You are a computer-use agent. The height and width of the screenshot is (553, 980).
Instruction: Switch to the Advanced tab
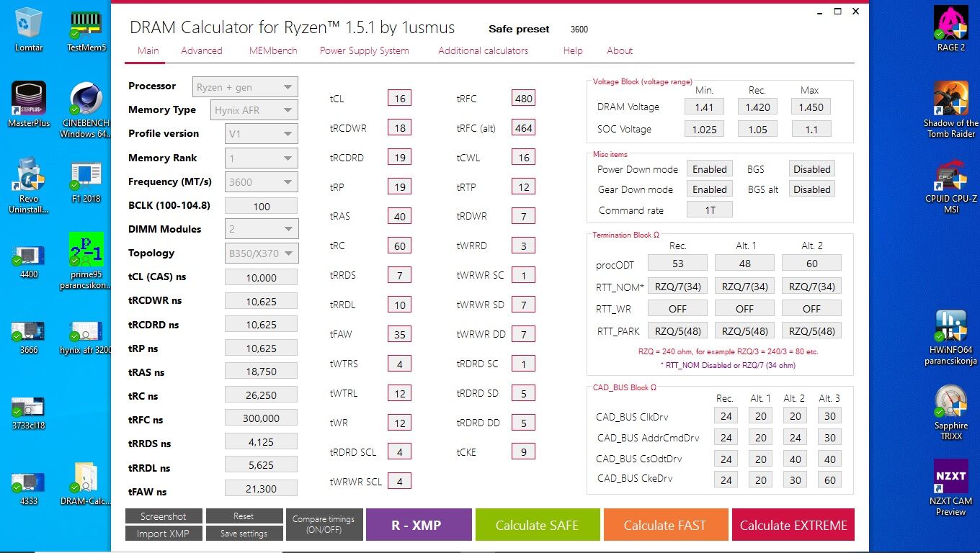click(202, 50)
